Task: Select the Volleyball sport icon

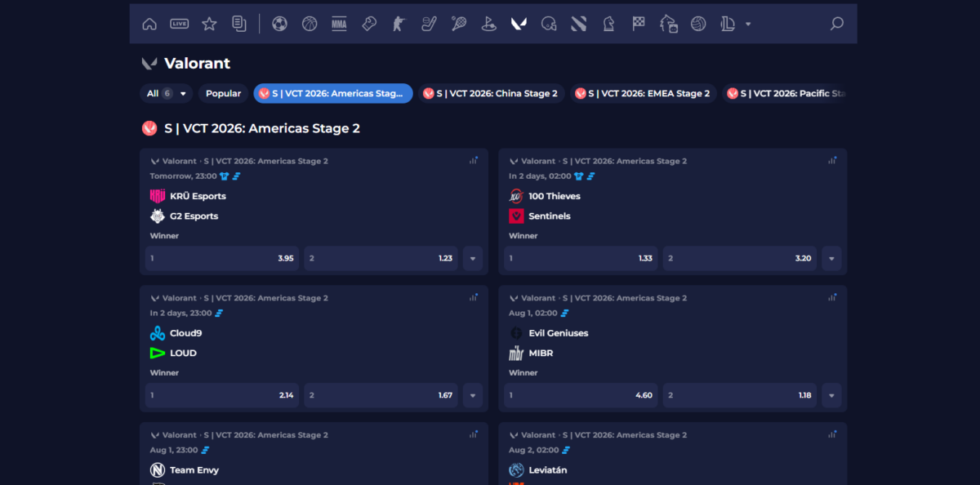Action: pos(697,24)
